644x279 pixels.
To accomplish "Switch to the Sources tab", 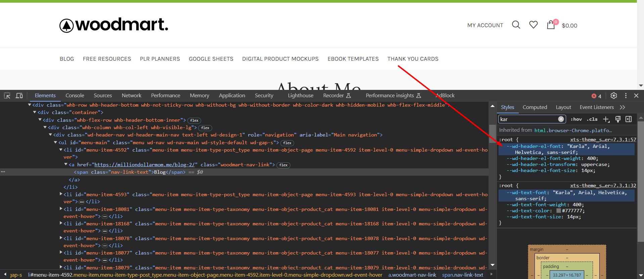I will click(x=103, y=96).
